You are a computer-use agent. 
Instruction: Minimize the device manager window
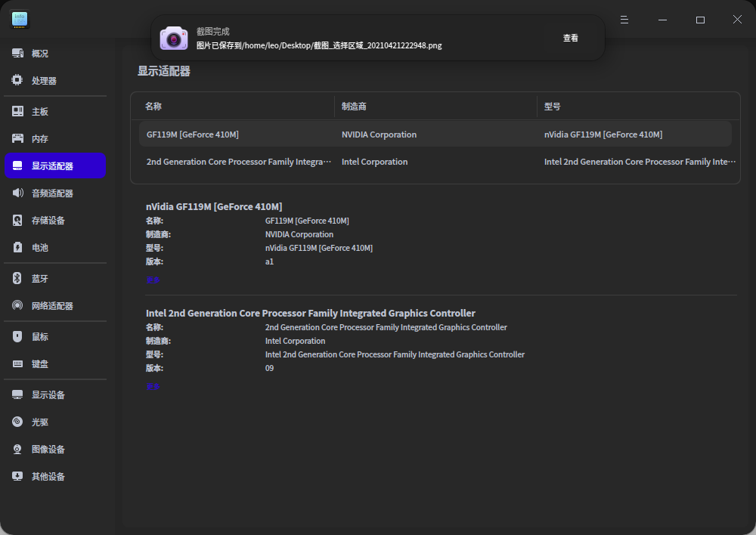[662, 20]
